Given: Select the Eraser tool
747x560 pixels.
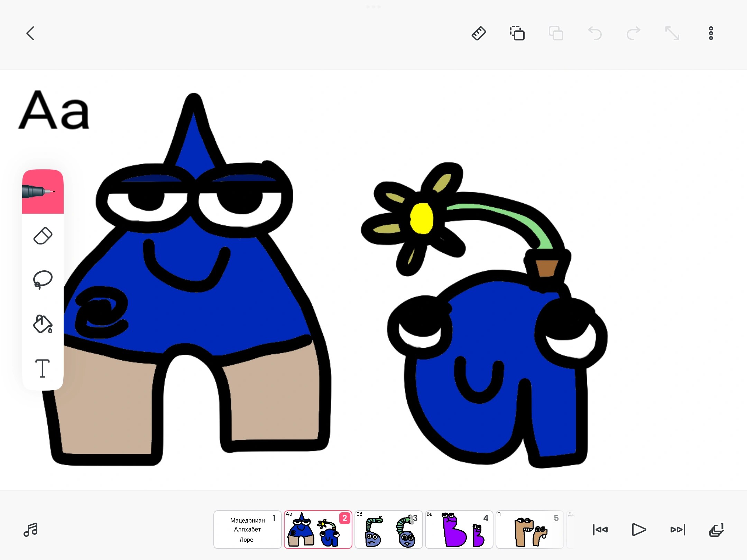Looking at the screenshot, I should click(43, 236).
